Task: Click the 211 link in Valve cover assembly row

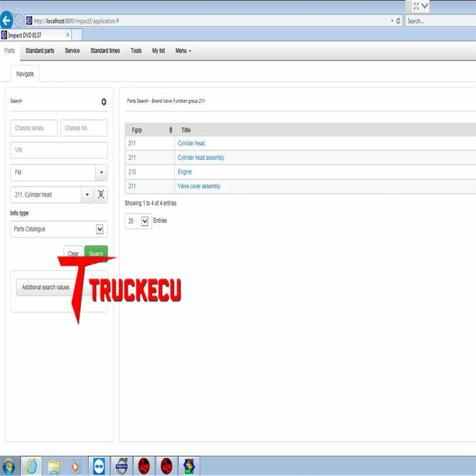Action: tap(132, 186)
